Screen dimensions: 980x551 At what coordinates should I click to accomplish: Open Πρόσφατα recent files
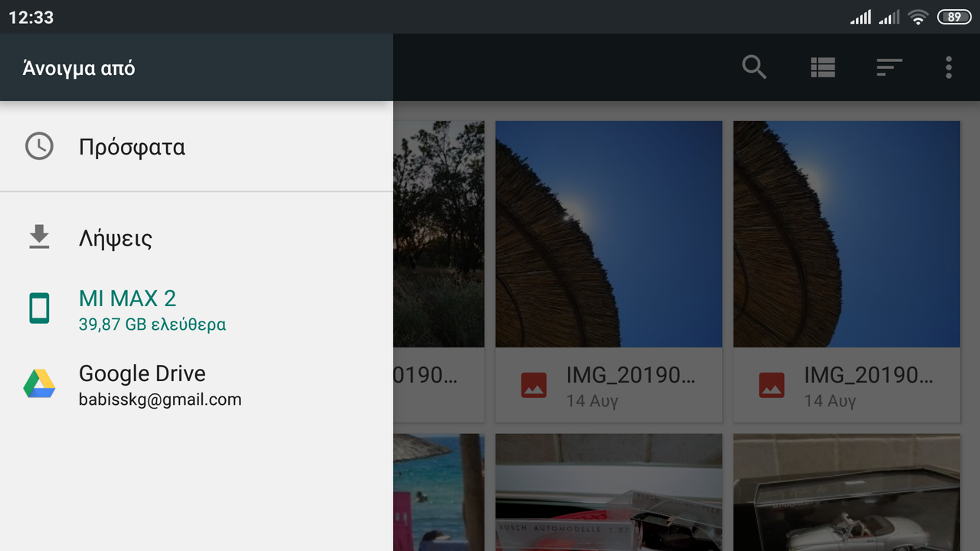click(x=196, y=146)
